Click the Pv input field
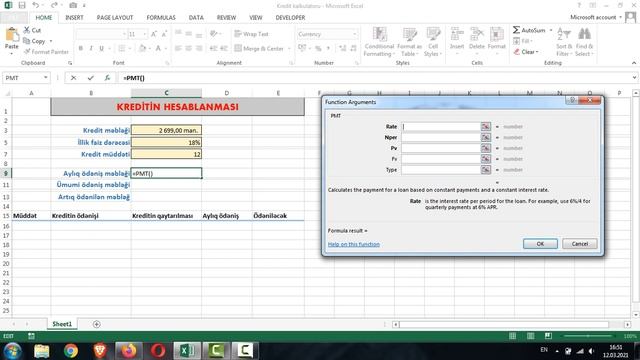Screen dimensions: 640x360 pos(441,148)
